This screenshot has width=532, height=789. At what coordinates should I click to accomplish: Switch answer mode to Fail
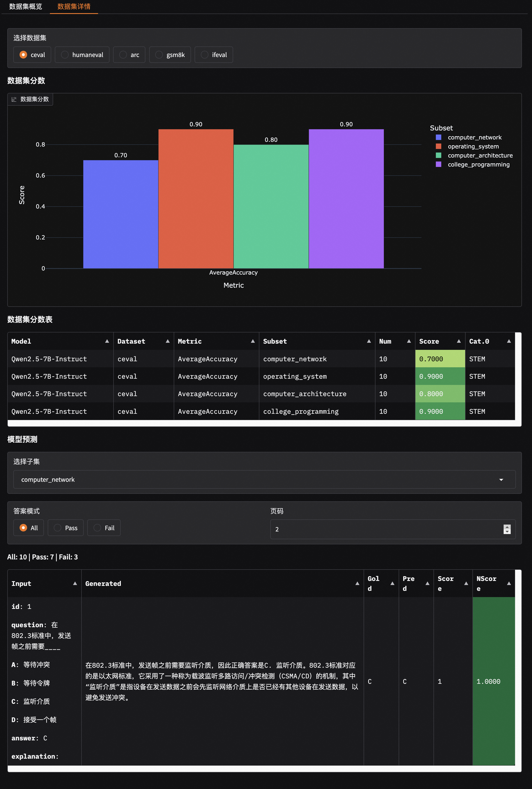[x=104, y=528]
